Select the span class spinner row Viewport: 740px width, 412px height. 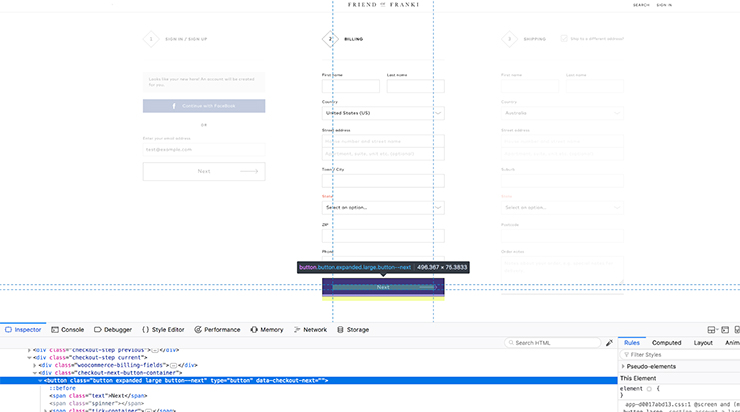(96, 404)
